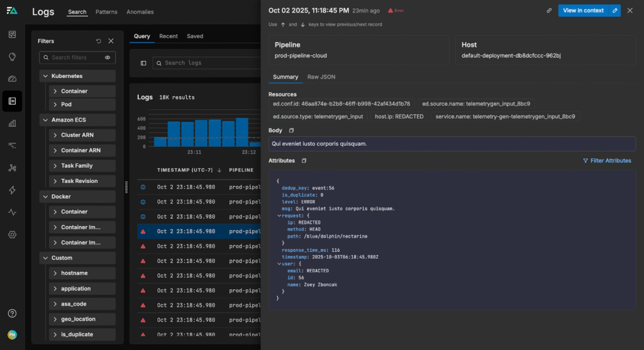Collapse the Kubernetes filter group

click(x=45, y=76)
